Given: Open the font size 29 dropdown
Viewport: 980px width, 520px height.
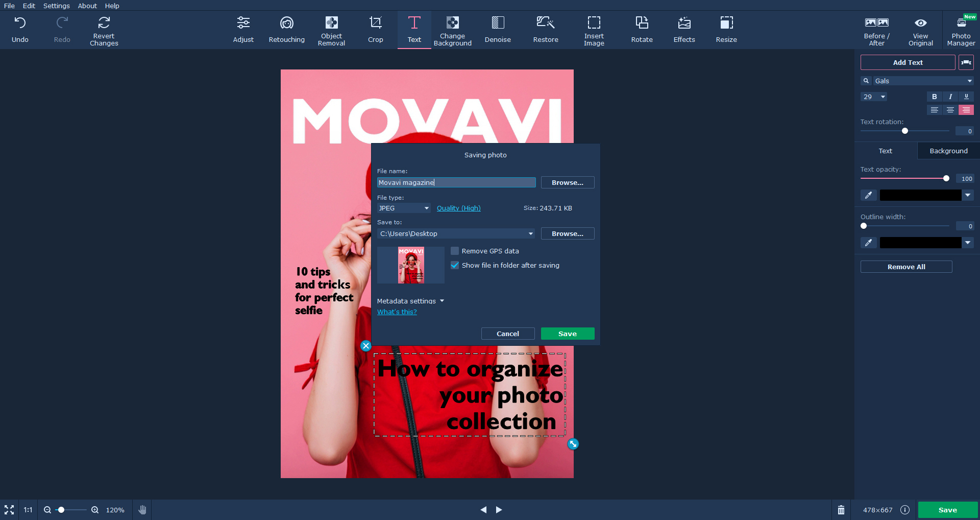Looking at the screenshot, I should coord(874,97).
